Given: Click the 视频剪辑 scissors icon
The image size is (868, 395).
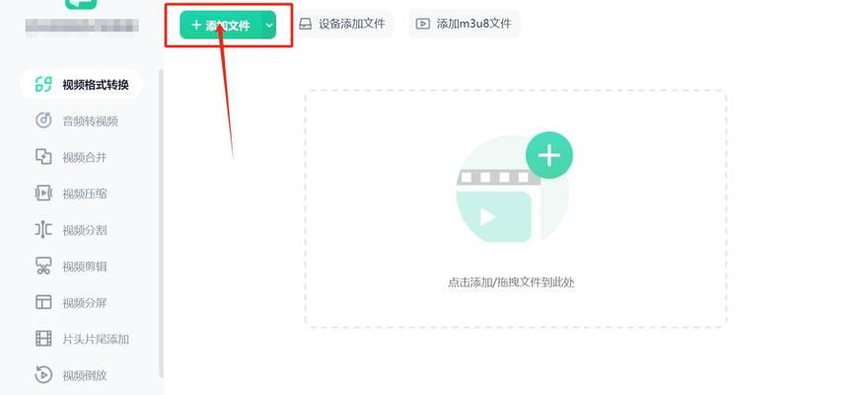Looking at the screenshot, I should click(43, 266).
